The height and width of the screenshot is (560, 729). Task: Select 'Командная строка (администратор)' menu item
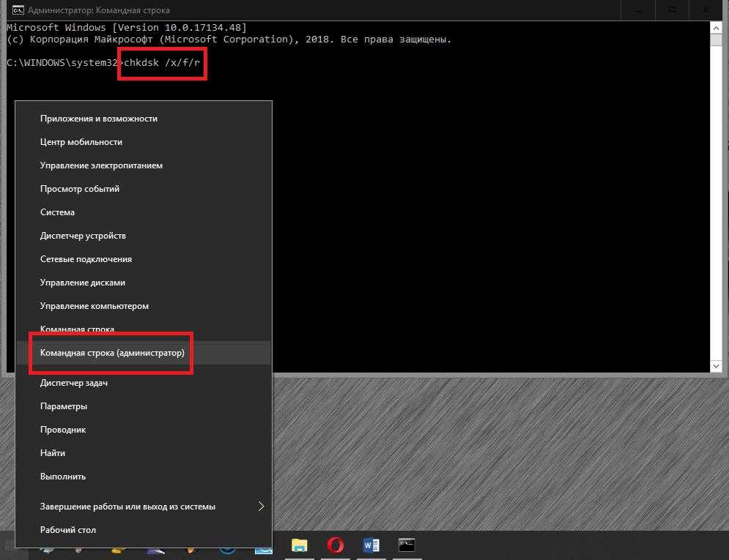(x=112, y=353)
